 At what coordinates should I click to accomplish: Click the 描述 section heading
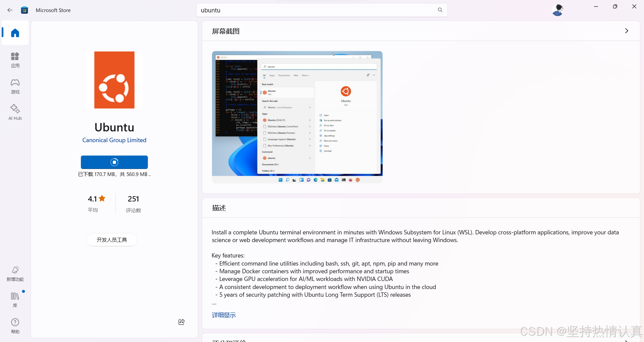click(x=219, y=208)
